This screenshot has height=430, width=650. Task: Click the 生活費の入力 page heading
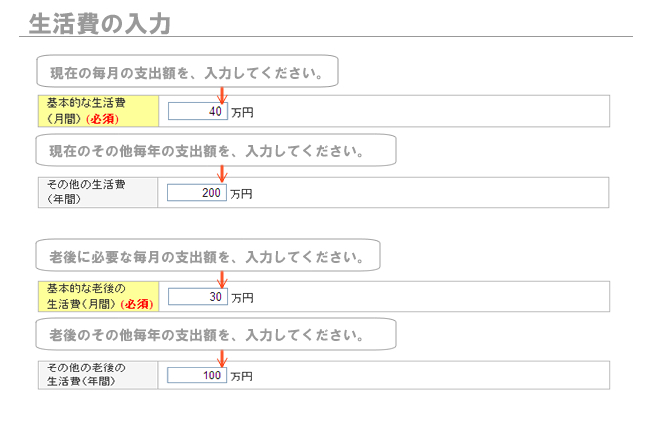(99, 23)
